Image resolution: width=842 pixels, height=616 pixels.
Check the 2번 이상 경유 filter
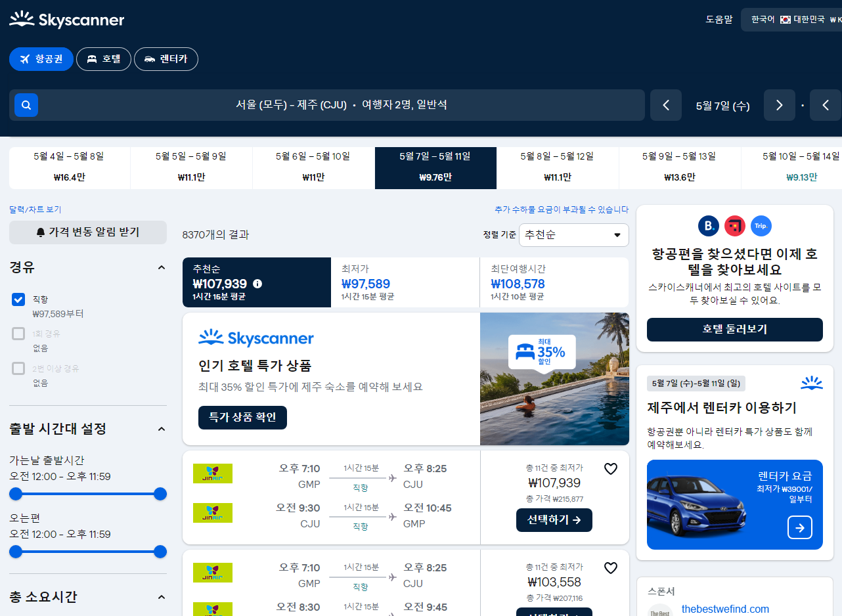(18, 368)
